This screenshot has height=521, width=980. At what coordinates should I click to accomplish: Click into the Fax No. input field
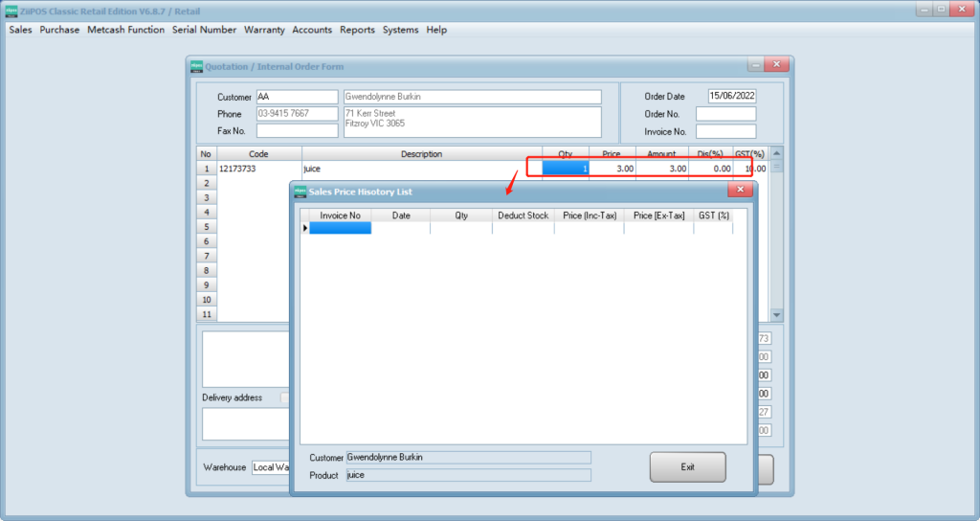(x=297, y=131)
